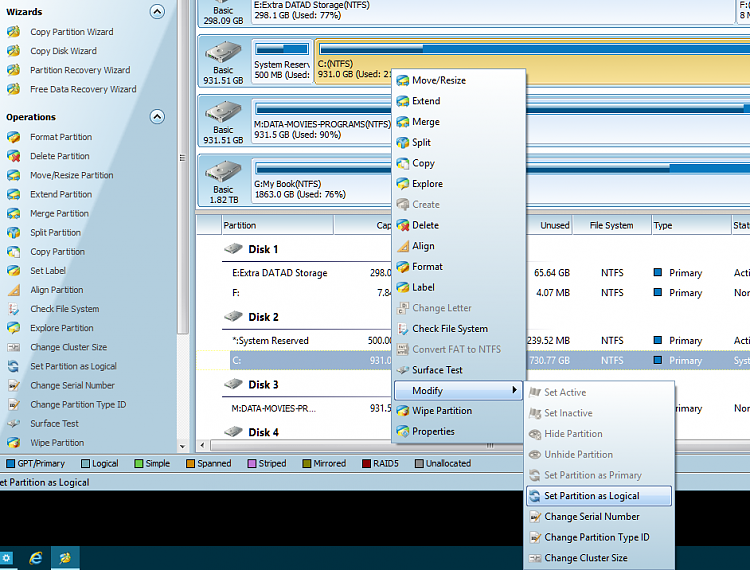Image resolution: width=750 pixels, height=570 pixels.
Task: Select the System Reserved partition block
Action: (282, 61)
